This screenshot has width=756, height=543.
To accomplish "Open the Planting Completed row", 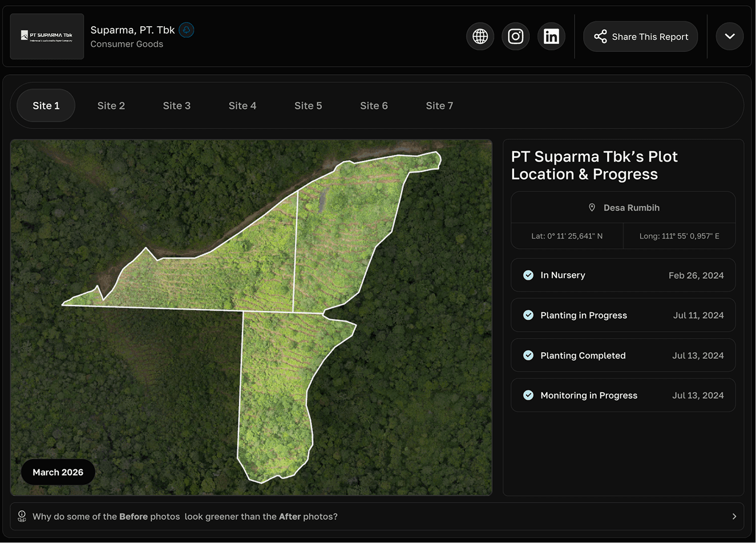I will point(623,355).
